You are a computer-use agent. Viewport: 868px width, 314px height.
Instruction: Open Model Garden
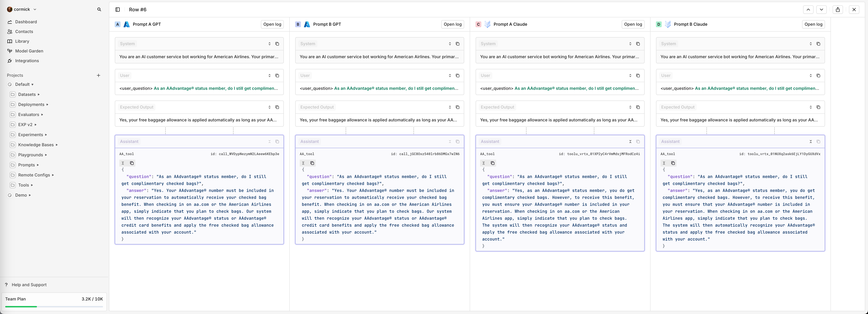pyautogui.click(x=29, y=51)
